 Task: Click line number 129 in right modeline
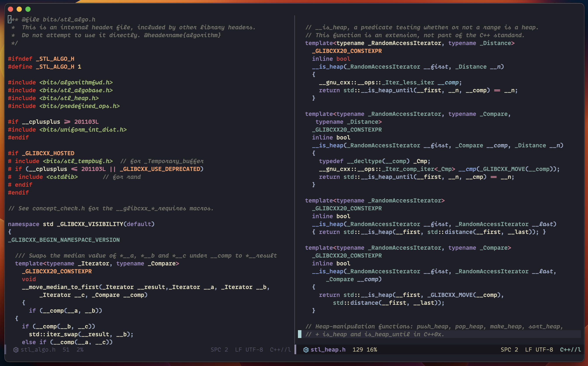point(358,350)
